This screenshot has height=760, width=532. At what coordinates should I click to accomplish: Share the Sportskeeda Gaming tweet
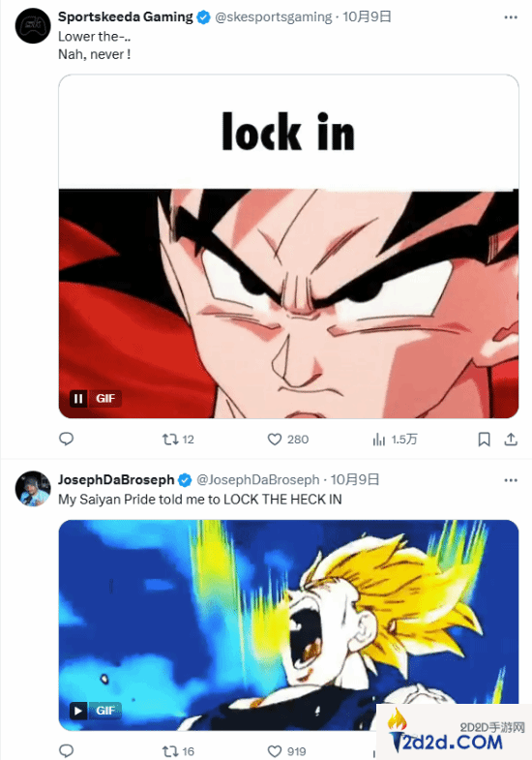(511, 440)
